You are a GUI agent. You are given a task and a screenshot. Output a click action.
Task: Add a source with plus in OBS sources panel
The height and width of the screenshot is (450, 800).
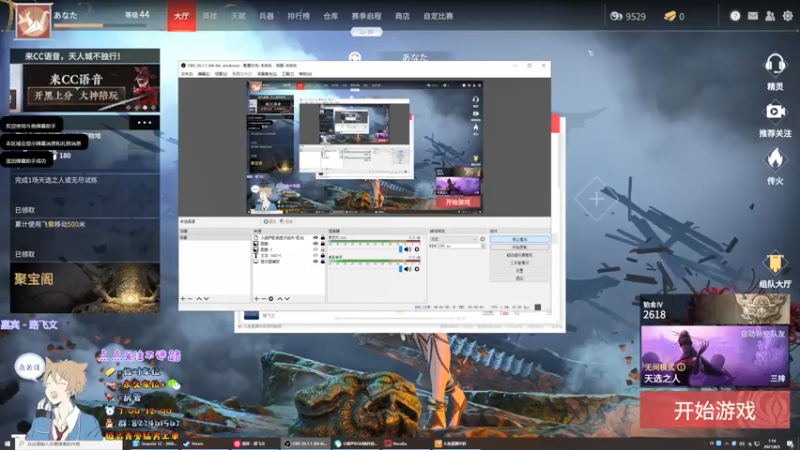(x=256, y=298)
